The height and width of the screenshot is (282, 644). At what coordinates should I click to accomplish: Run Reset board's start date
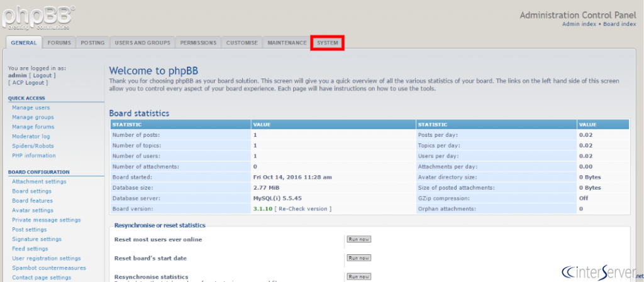[359, 258]
